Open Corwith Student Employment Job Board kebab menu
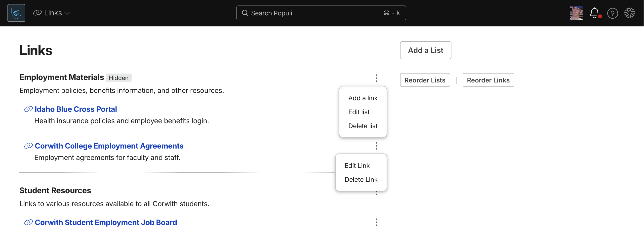 [376, 222]
